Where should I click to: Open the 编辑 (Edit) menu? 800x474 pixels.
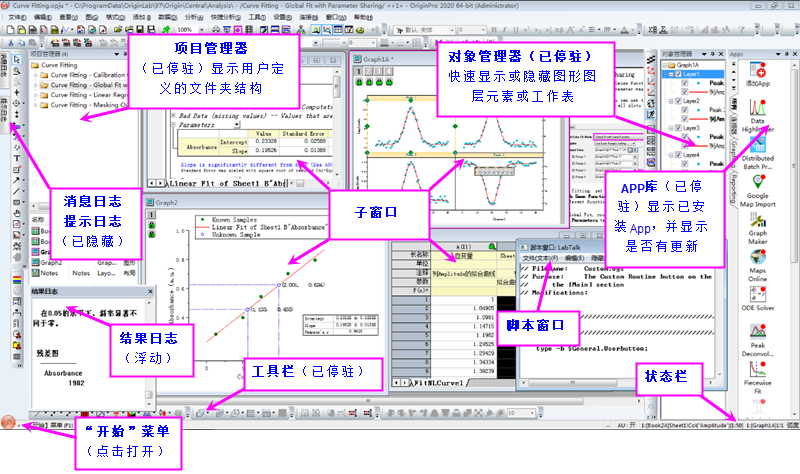point(42,17)
